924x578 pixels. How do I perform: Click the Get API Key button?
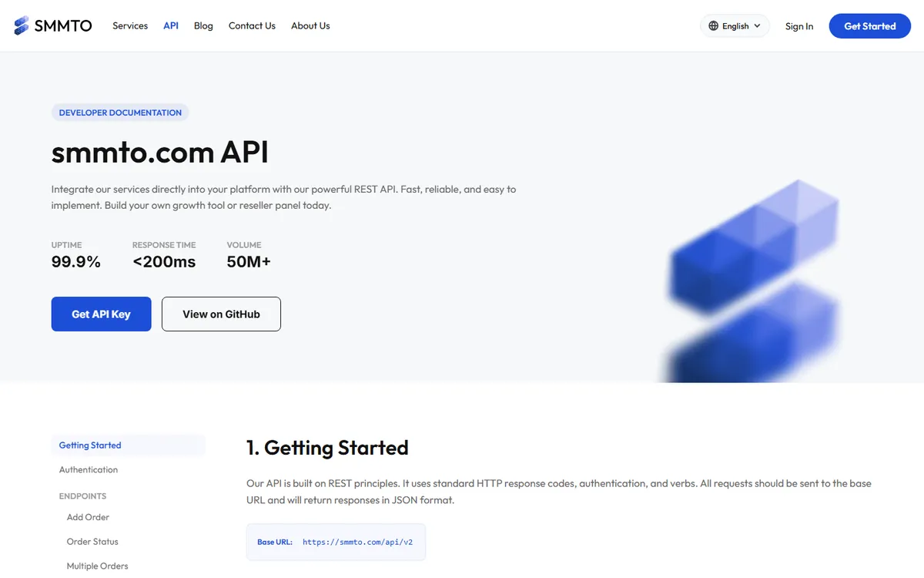[x=101, y=314]
